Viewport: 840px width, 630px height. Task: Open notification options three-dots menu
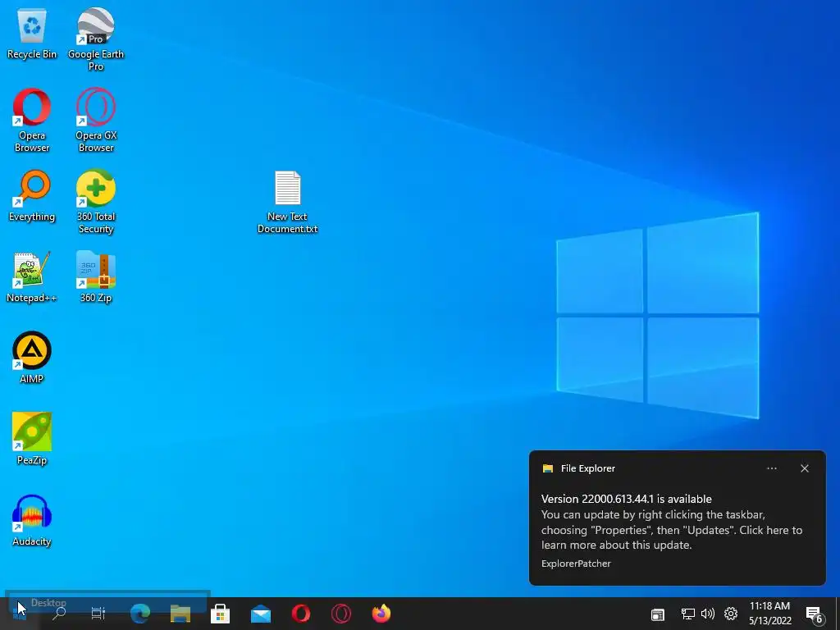[x=772, y=468]
